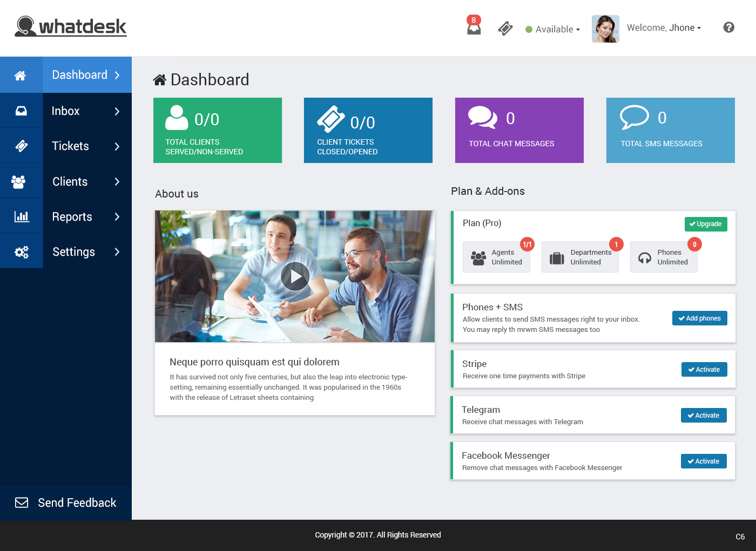
Task: Open the Available status dropdown
Action: pos(552,29)
